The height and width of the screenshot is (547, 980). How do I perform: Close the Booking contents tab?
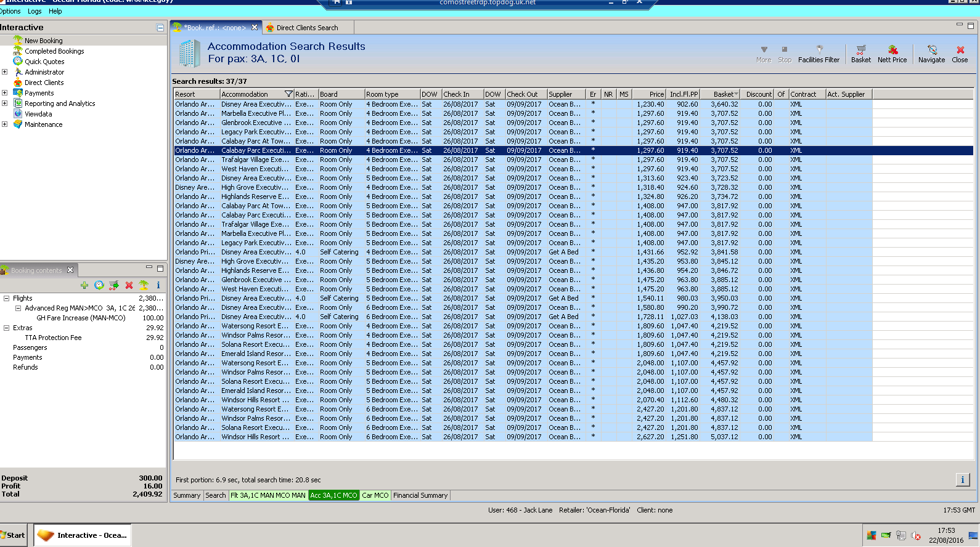(70, 270)
